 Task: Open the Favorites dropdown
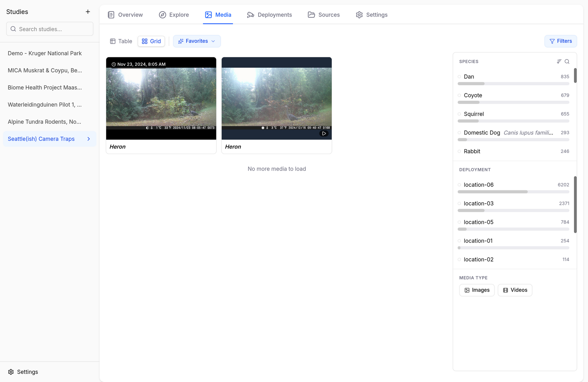[x=197, y=41]
